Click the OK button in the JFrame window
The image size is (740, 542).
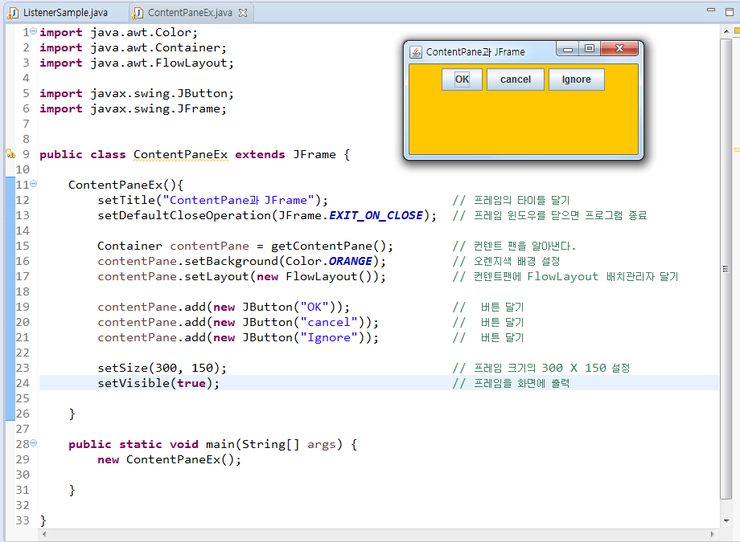coord(462,79)
